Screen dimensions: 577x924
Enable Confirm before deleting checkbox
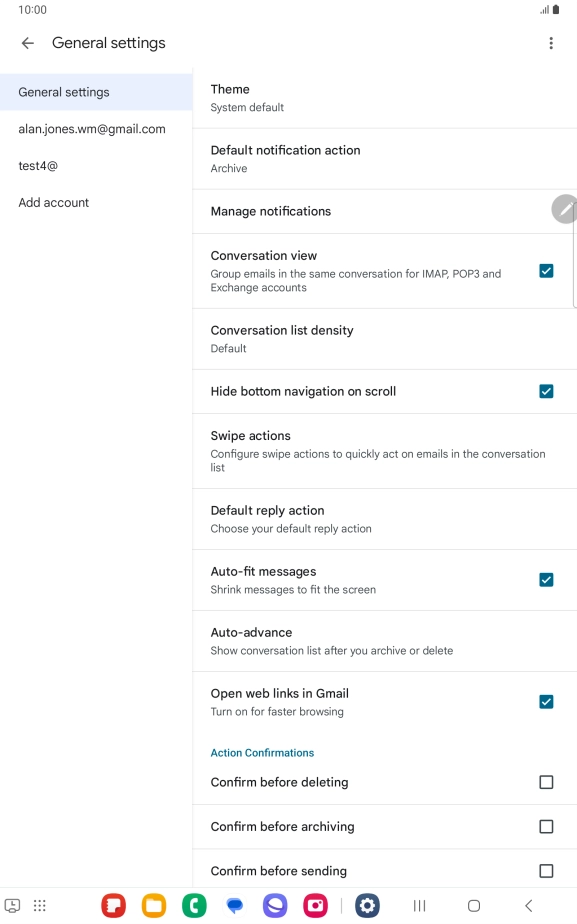[x=546, y=782]
